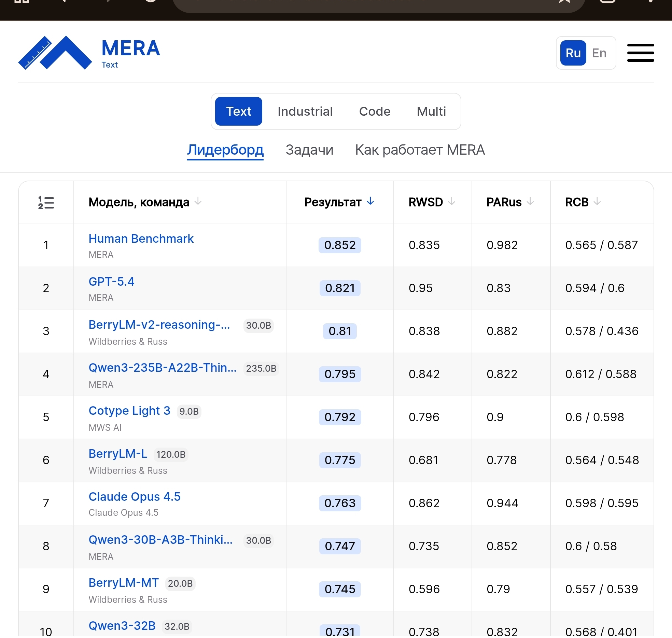672x638 pixels.
Task: Click RCB value 0.6 / 0.598
Action: click(x=595, y=417)
